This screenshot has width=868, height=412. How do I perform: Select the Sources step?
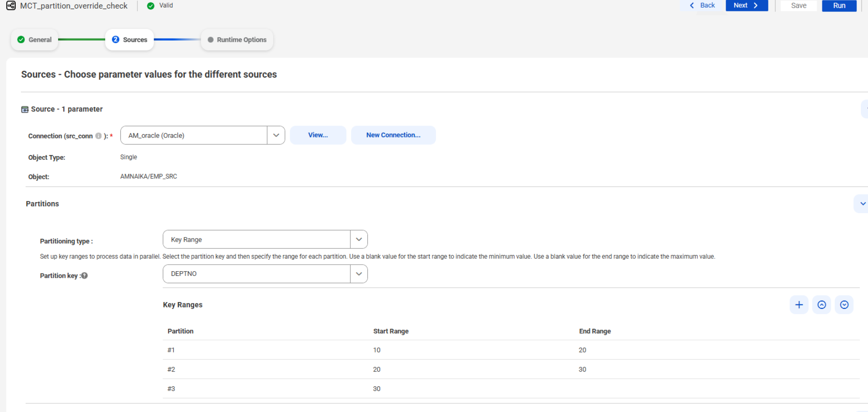129,40
